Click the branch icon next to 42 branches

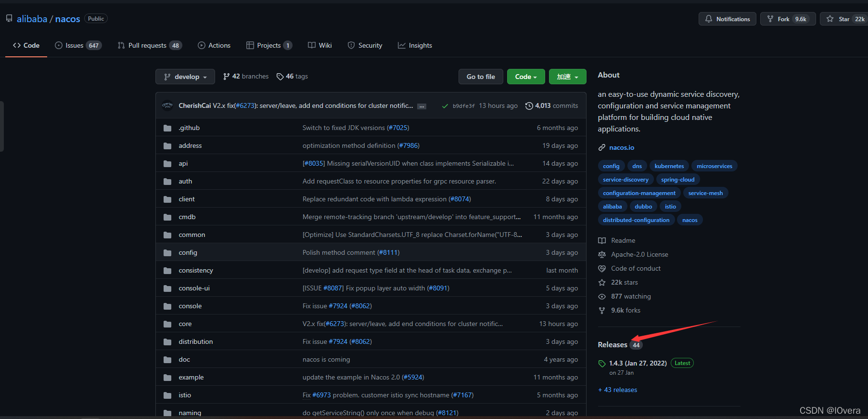click(x=226, y=77)
